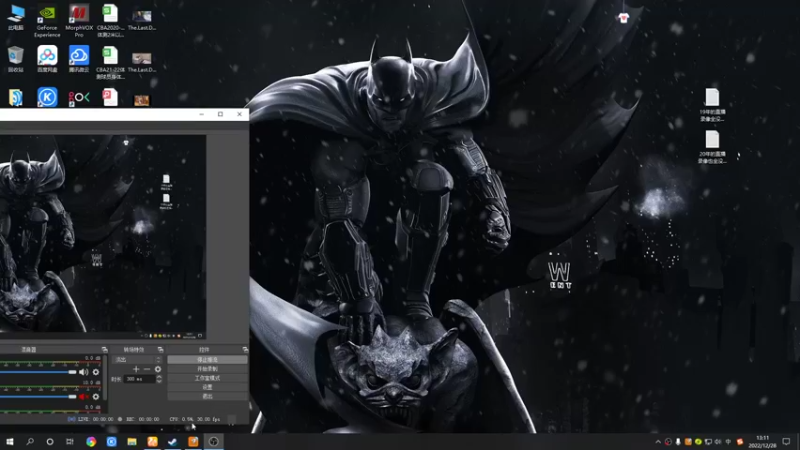
Task: Toggle Studio Mode in OBS controls
Action: (207, 378)
